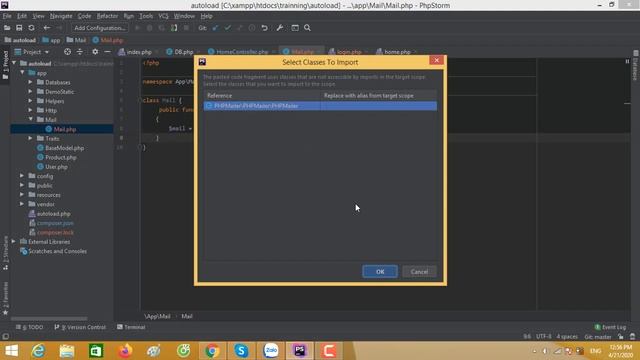Screen dimensions: 640x360
Task: Click the locate target icon in Project panel
Action: tap(67, 52)
